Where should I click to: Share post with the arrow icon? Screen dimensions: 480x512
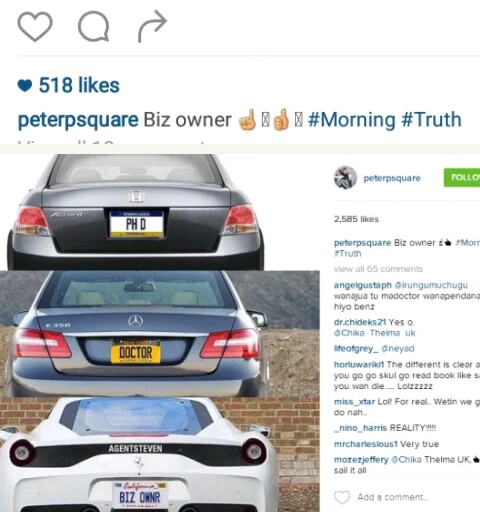coord(152,26)
